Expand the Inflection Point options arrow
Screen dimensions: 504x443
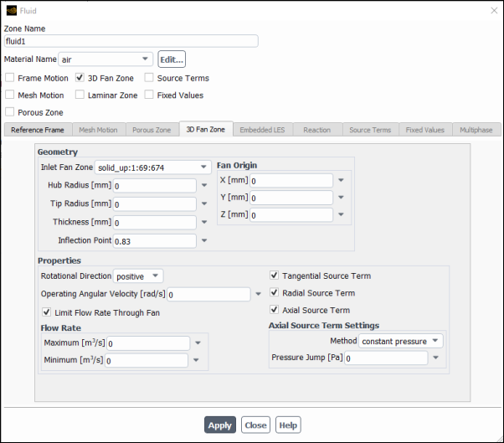tap(204, 240)
